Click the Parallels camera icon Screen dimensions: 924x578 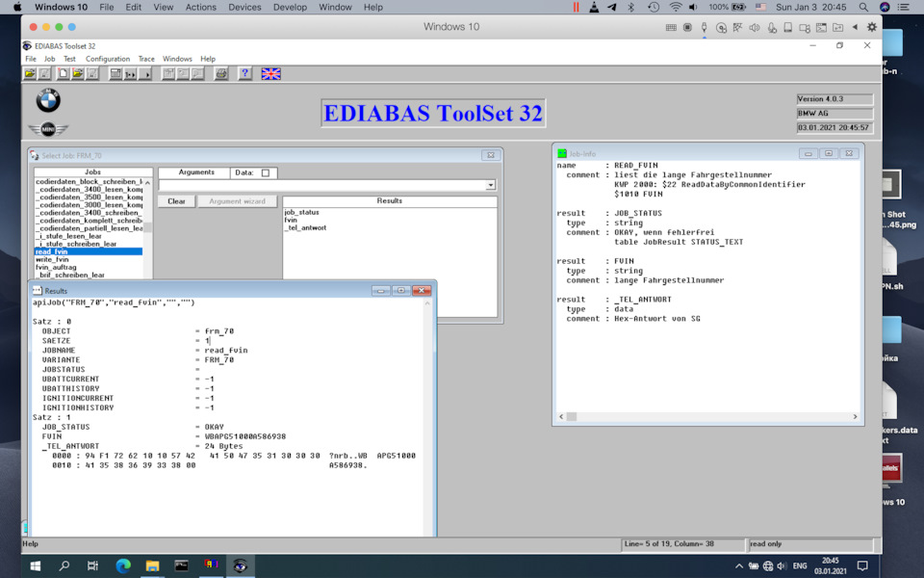pos(805,27)
